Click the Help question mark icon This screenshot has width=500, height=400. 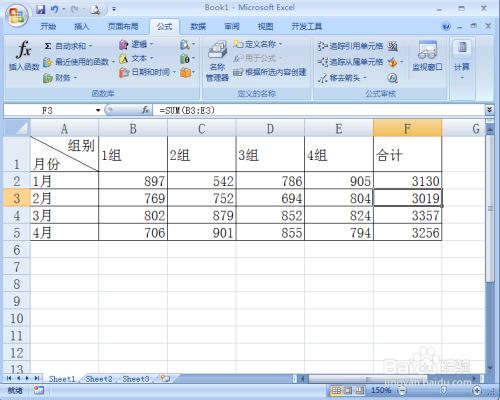coord(446,26)
